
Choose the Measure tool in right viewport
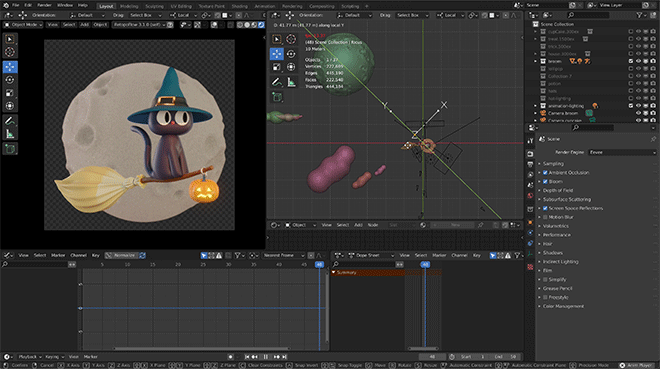click(291, 82)
